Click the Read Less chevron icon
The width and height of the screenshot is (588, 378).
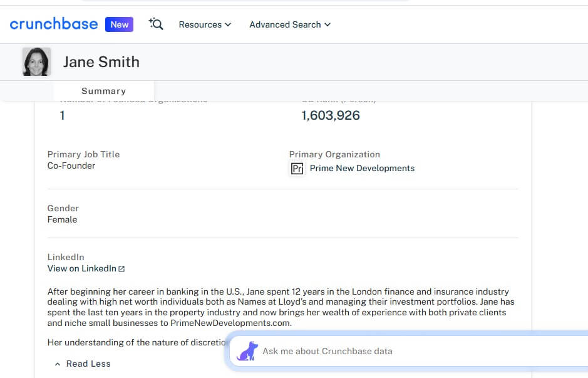click(58, 364)
